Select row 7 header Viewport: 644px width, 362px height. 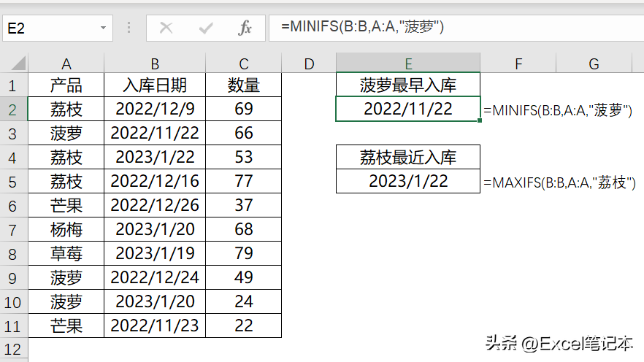[14, 230]
